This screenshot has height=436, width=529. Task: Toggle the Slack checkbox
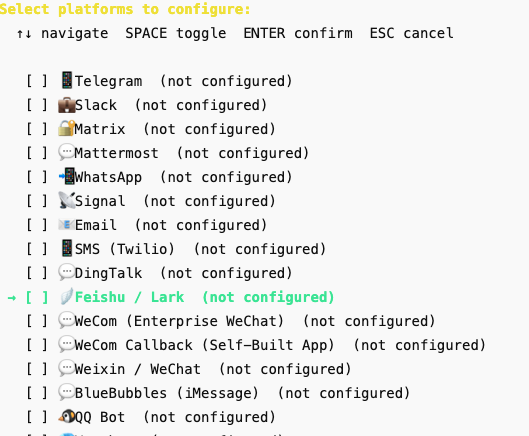click(x=37, y=105)
